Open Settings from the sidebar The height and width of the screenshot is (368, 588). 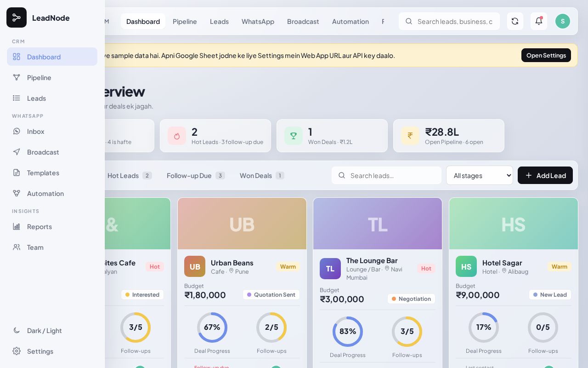click(x=52, y=351)
